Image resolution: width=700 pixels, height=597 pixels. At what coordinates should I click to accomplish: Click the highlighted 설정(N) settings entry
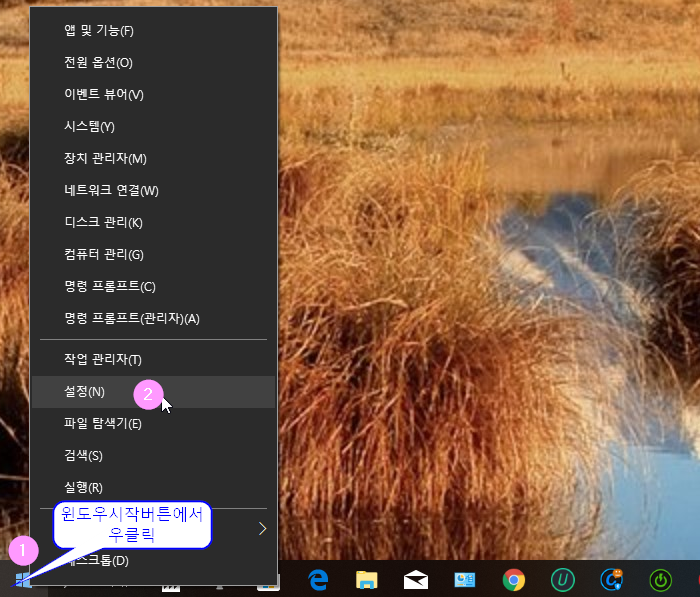pyautogui.click(x=153, y=392)
